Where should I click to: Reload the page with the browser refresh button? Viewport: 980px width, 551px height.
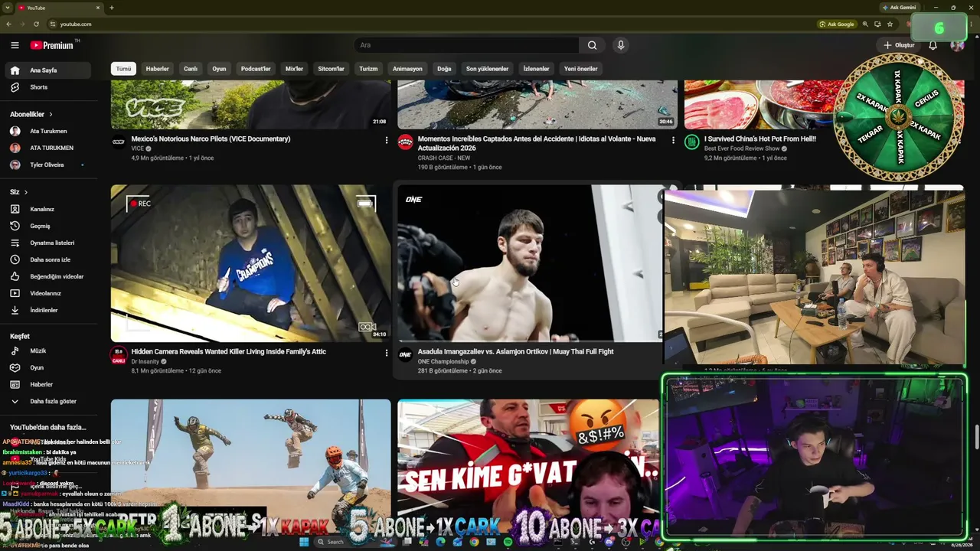coord(36,24)
